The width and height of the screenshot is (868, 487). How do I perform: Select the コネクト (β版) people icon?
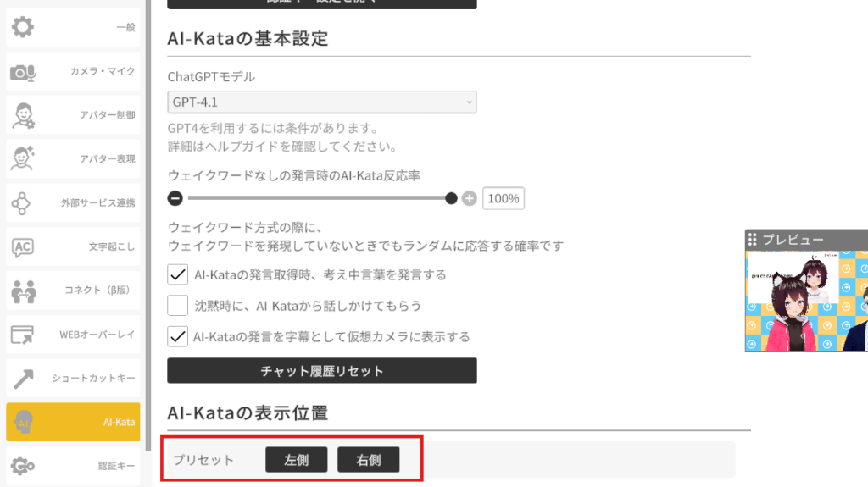pyautogui.click(x=23, y=291)
